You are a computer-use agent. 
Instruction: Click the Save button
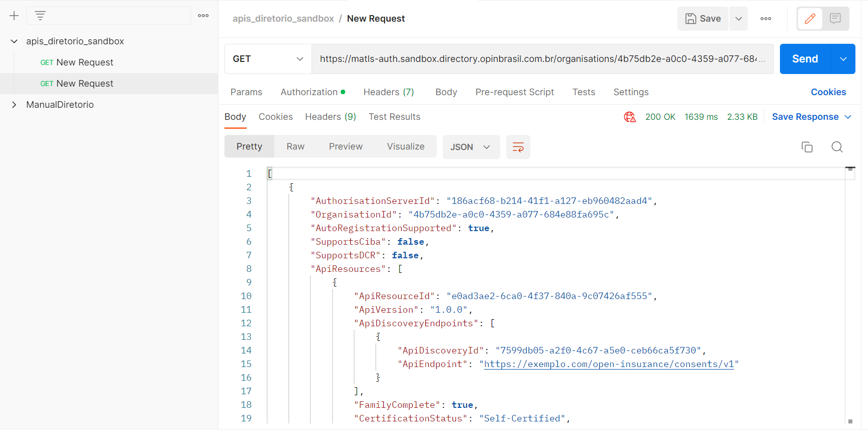[703, 19]
